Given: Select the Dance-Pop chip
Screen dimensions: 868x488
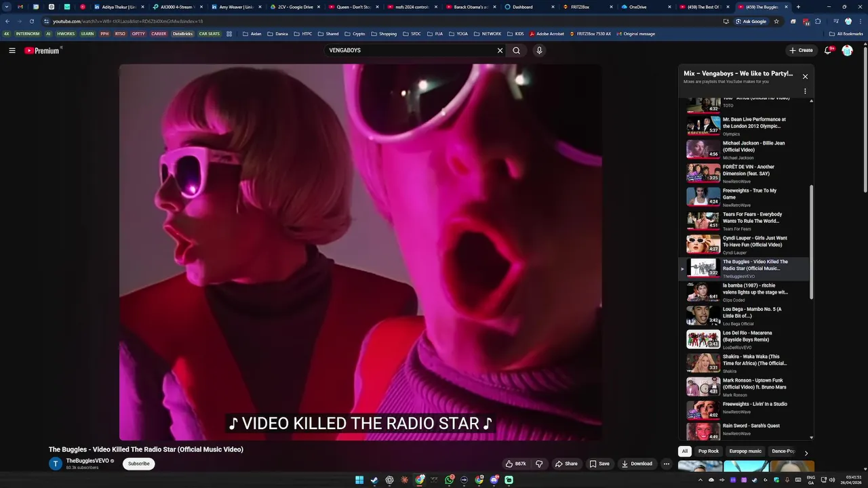Looking at the screenshot, I should (x=782, y=451).
